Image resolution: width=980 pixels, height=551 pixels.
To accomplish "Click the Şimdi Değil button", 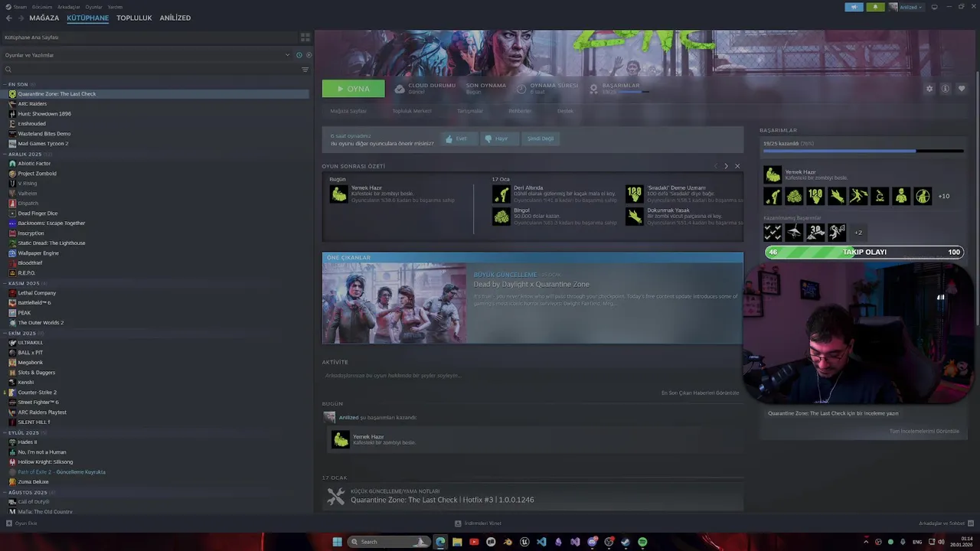I will [541, 139].
